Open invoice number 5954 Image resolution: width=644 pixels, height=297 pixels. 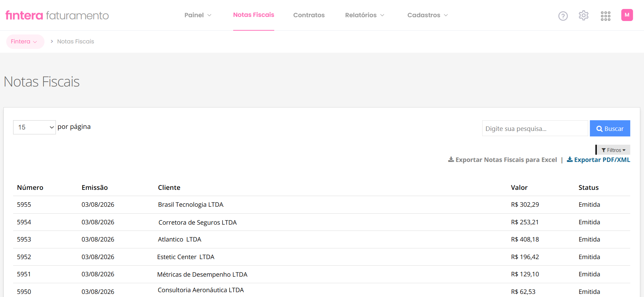tap(24, 222)
